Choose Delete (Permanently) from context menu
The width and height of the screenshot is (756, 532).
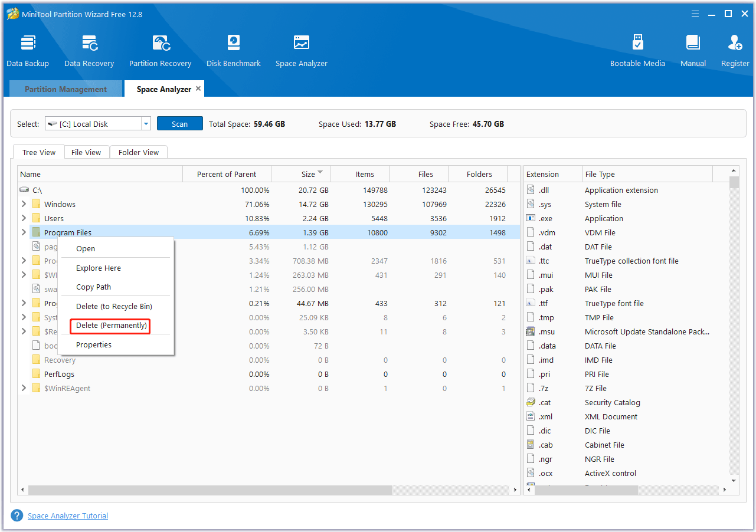point(110,325)
